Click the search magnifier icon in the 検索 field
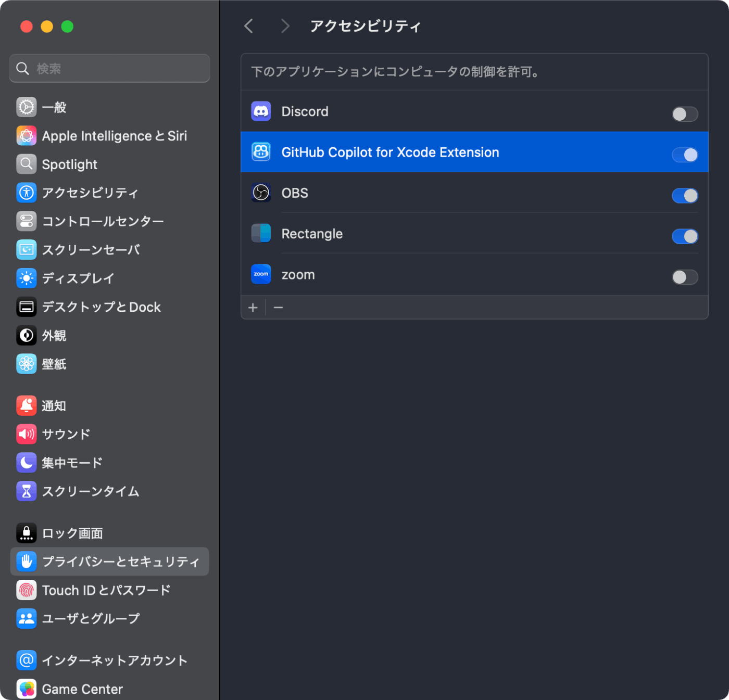Screen dimensions: 729x700 [x=22, y=68]
